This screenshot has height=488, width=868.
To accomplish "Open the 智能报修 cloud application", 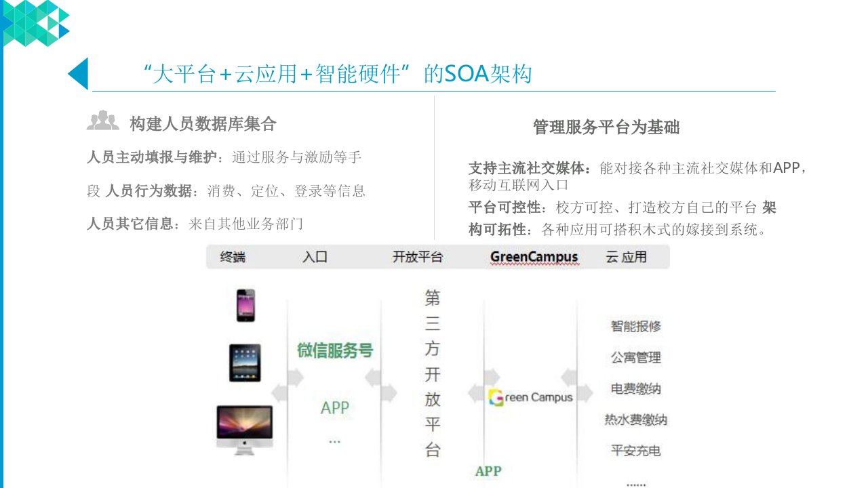I will (635, 326).
